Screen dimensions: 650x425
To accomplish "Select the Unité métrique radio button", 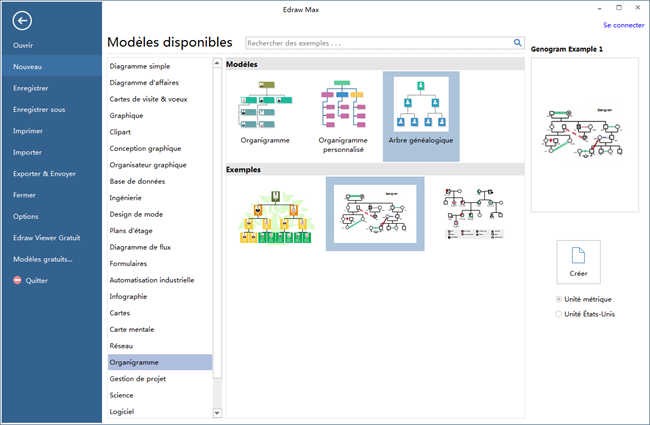I will click(558, 299).
